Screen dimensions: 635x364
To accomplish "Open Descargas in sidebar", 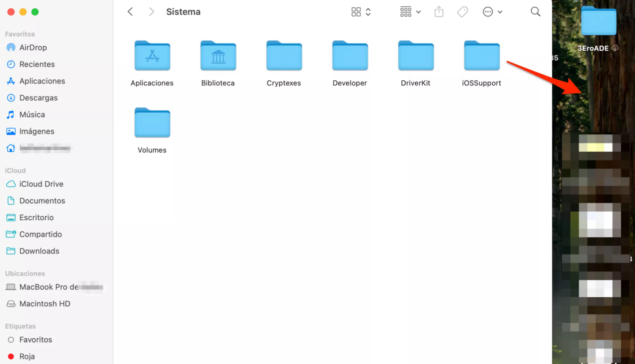I will (38, 98).
